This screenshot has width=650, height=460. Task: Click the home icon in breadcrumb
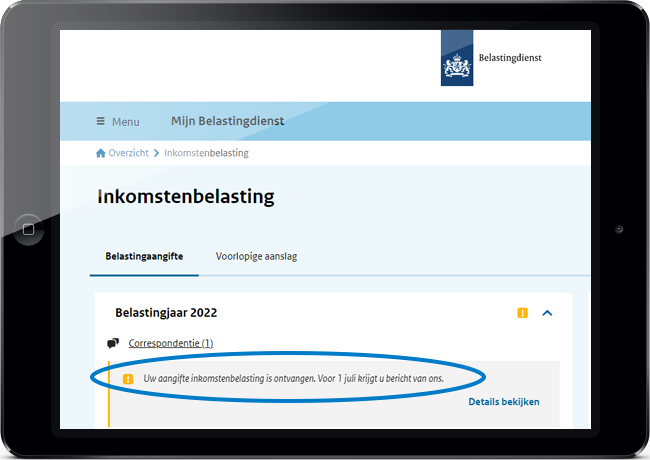(100, 153)
